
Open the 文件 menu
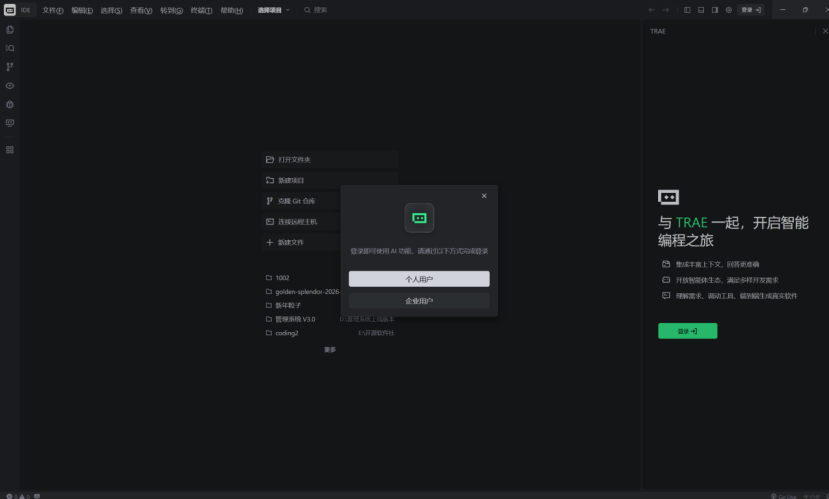(52, 10)
